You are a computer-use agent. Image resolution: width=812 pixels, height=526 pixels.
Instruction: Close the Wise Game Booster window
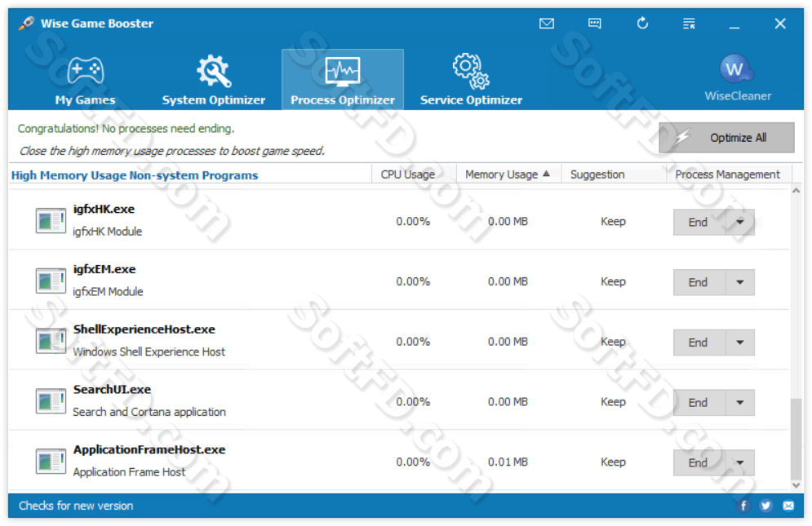[780, 24]
